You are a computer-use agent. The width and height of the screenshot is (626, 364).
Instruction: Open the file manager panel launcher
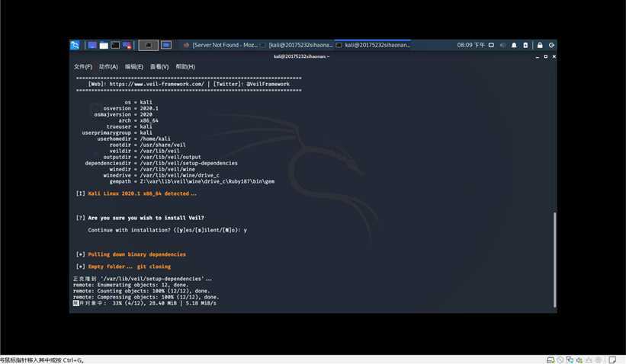[104, 45]
